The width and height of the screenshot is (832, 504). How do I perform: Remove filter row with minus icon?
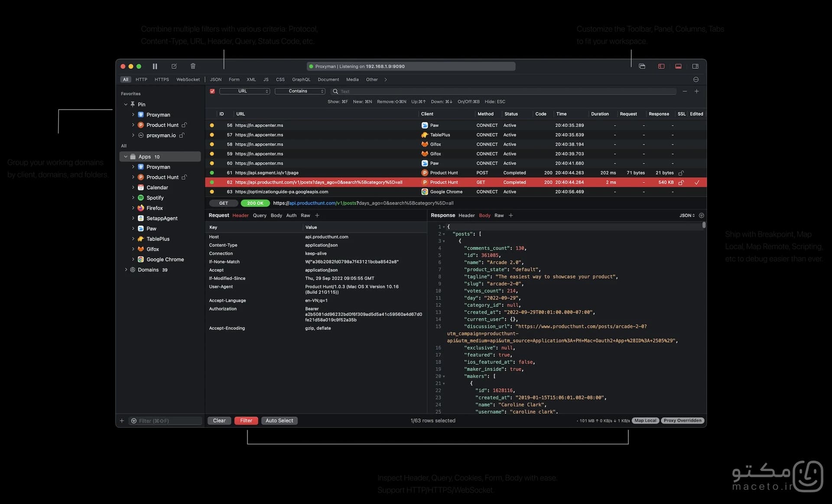point(685,91)
